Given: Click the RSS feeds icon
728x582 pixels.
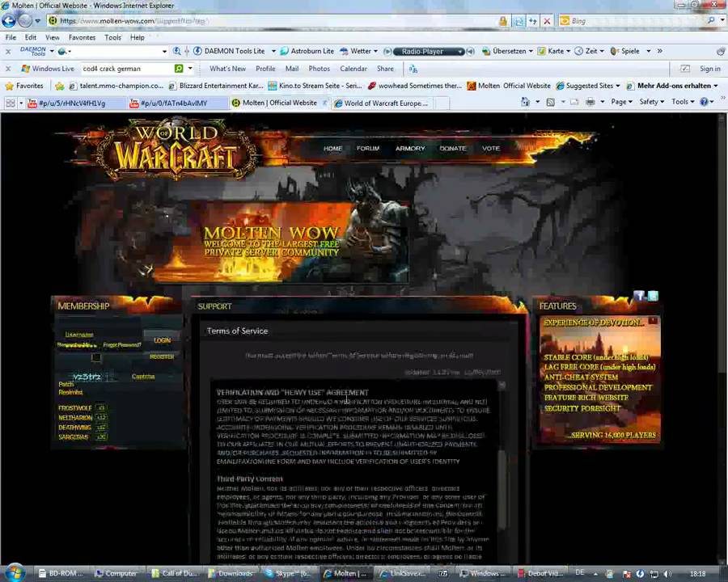Looking at the screenshot, I should point(550,102).
